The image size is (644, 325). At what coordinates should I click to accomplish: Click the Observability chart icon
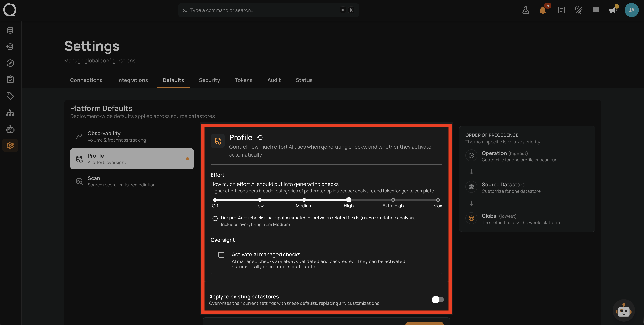(x=79, y=136)
